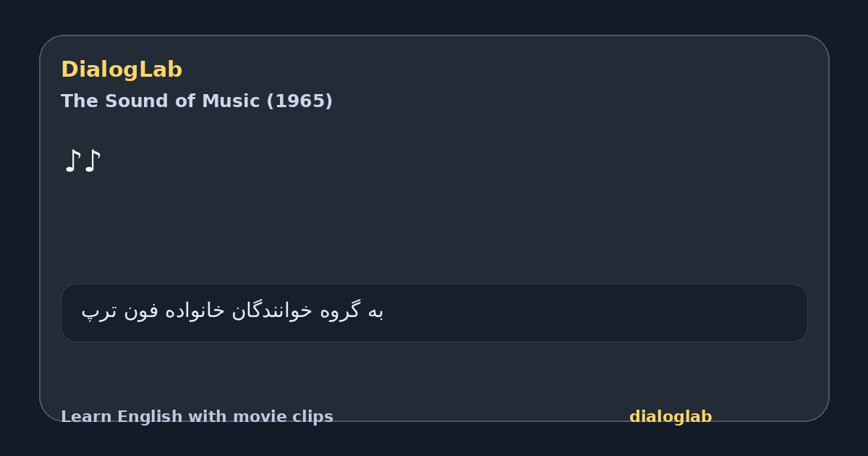
Task: Select the Persian translation subtitle box
Action: point(434,313)
